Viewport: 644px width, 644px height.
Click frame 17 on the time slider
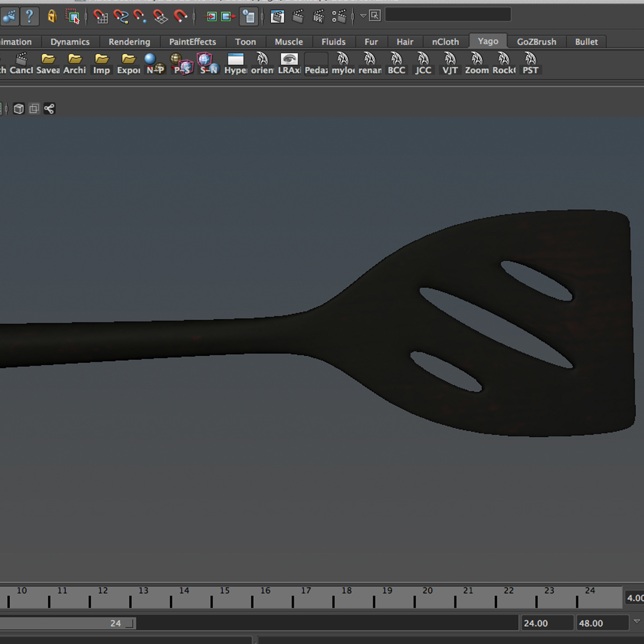click(306, 591)
